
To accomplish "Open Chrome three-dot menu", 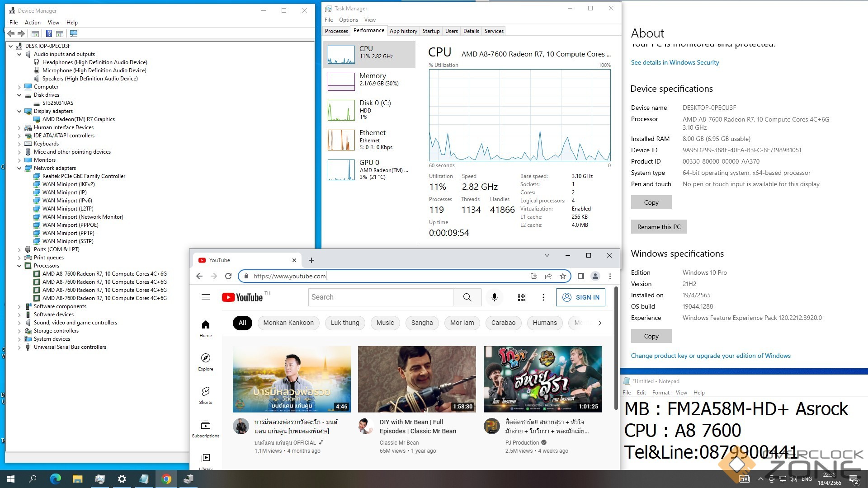I will [610, 276].
